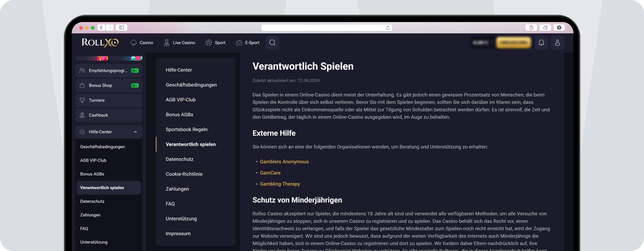Open Cookie-Richtlinie in the middle menu
The image size is (644, 251).
tap(184, 174)
